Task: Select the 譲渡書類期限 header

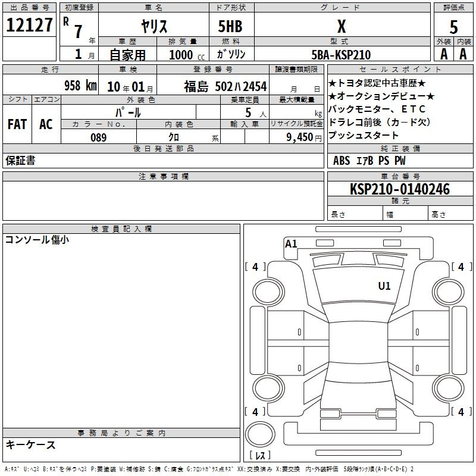Action: point(296,69)
